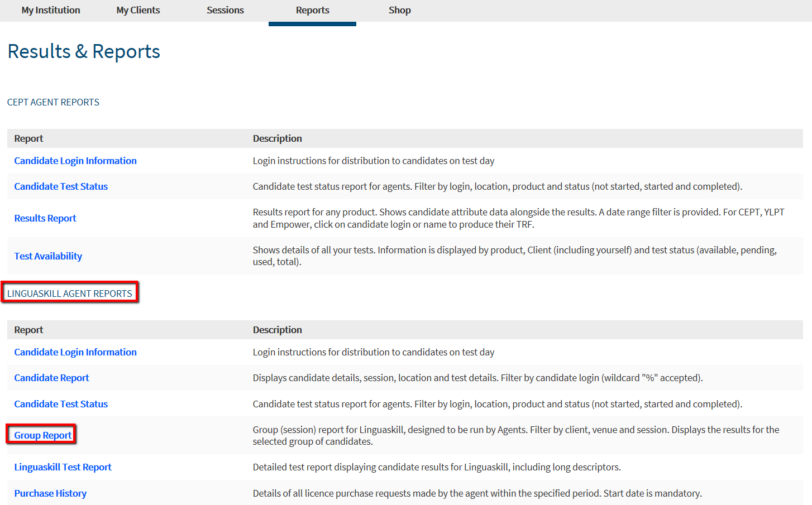This screenshot has height=505, width=812.
Task: Open the Shop tab
Action: 400,10
